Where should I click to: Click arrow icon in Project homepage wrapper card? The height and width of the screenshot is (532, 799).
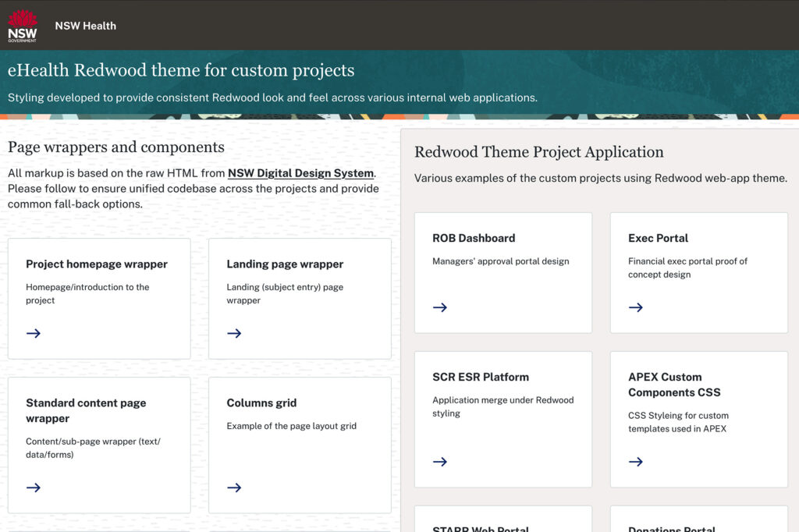pos(34,333)
